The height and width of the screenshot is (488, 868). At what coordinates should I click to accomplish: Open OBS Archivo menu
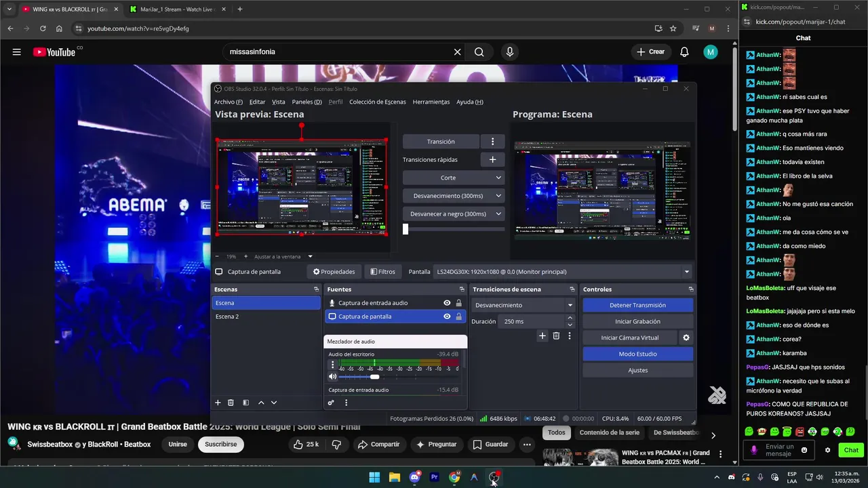tap(228, 102)
